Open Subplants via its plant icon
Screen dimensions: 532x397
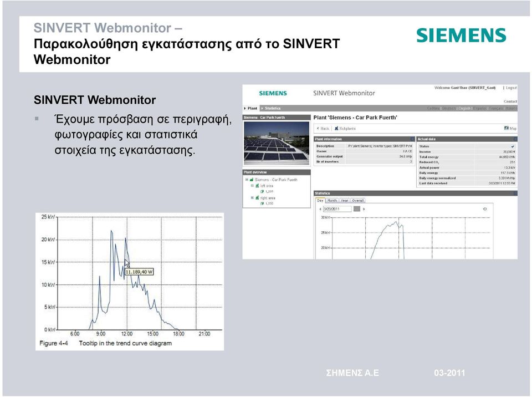[336, 129]
